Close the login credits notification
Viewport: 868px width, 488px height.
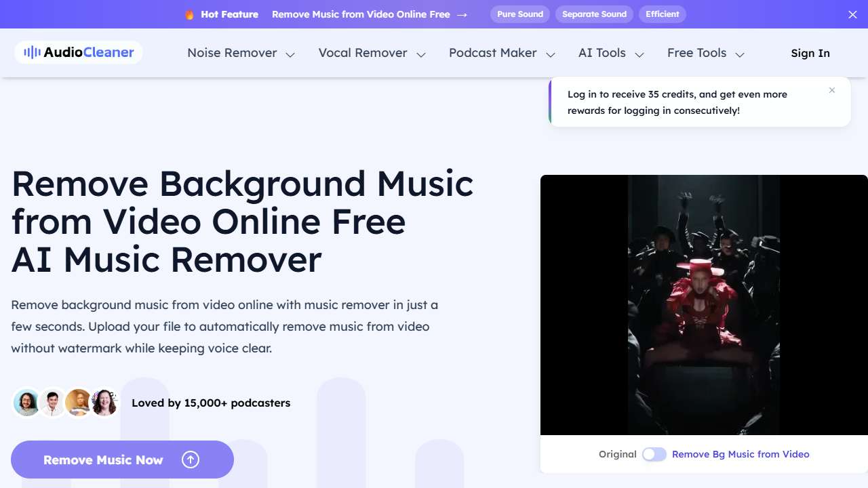point(832,89)
